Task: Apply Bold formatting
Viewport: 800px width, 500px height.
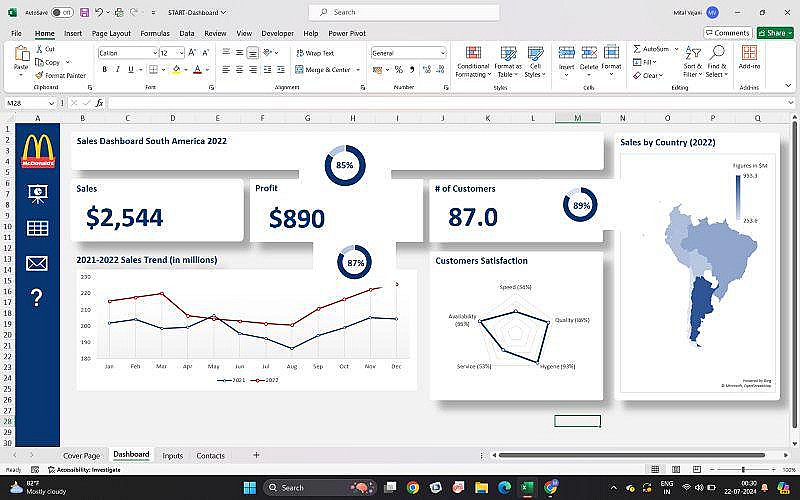Action: tap(105, 69)
